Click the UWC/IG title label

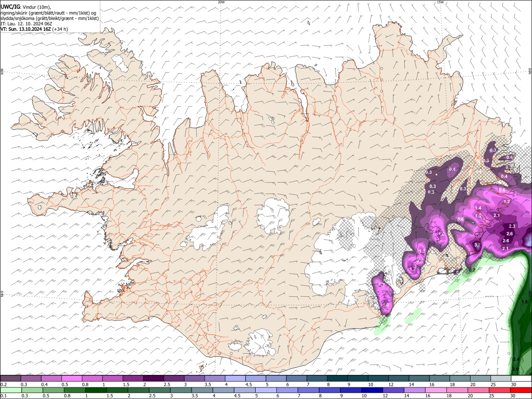click(x=10, y=7)
